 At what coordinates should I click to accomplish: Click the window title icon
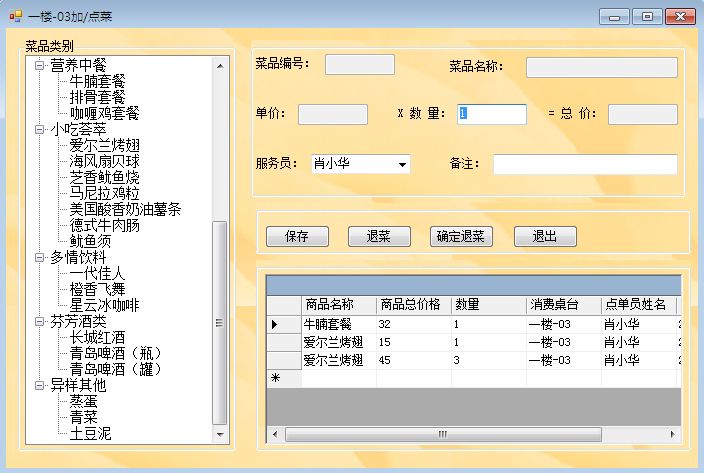16,17
